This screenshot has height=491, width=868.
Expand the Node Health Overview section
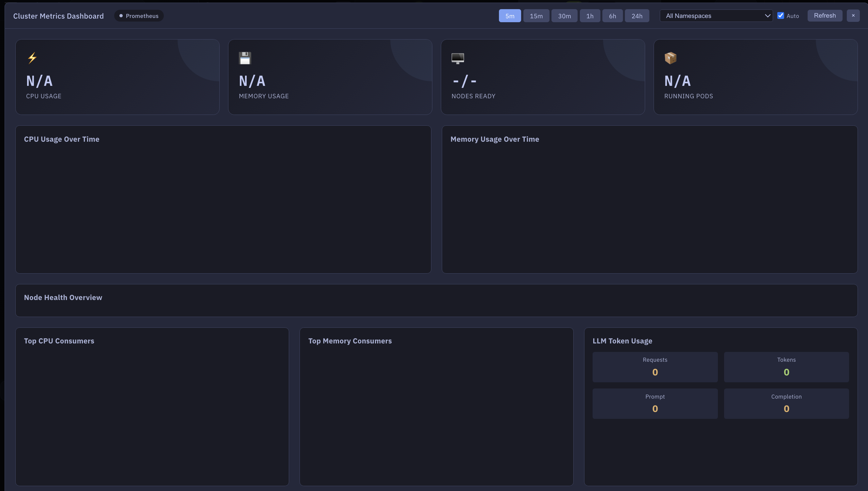pos(63,297)
